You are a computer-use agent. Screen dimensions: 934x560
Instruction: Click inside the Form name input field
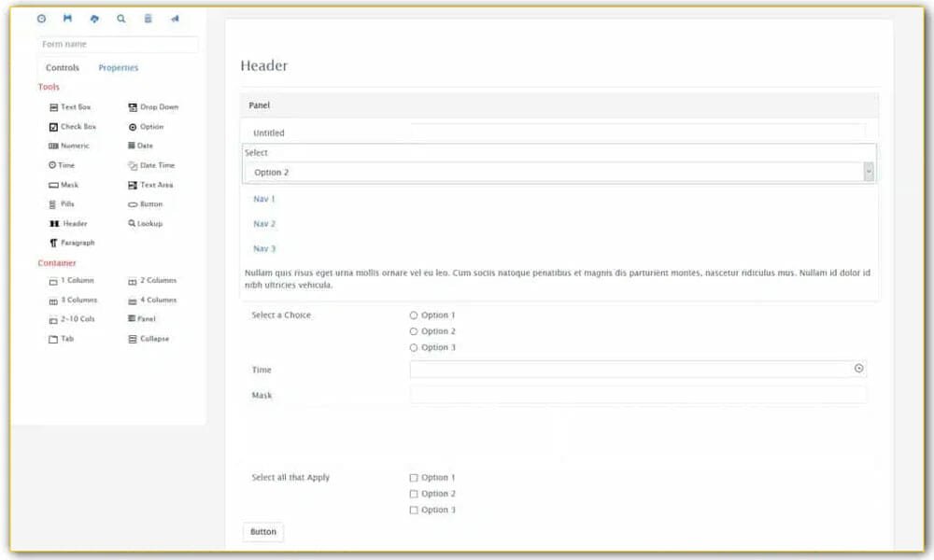coord(117,44)
